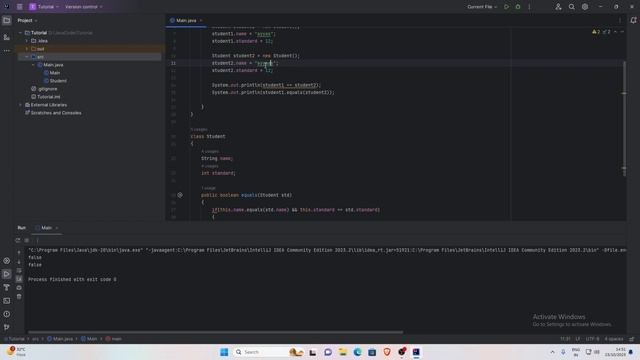Open the Notifications bell
This screenshot has width=640, height=360.
[633, 20]
